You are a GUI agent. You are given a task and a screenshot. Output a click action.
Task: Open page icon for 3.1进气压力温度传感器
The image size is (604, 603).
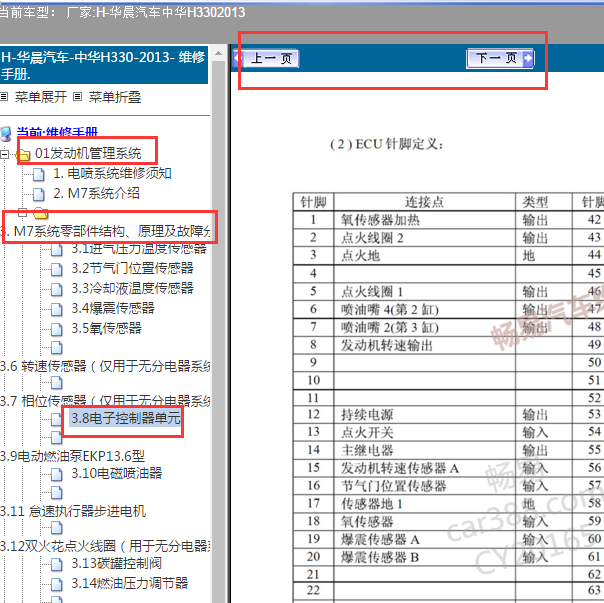click(57, 250)
